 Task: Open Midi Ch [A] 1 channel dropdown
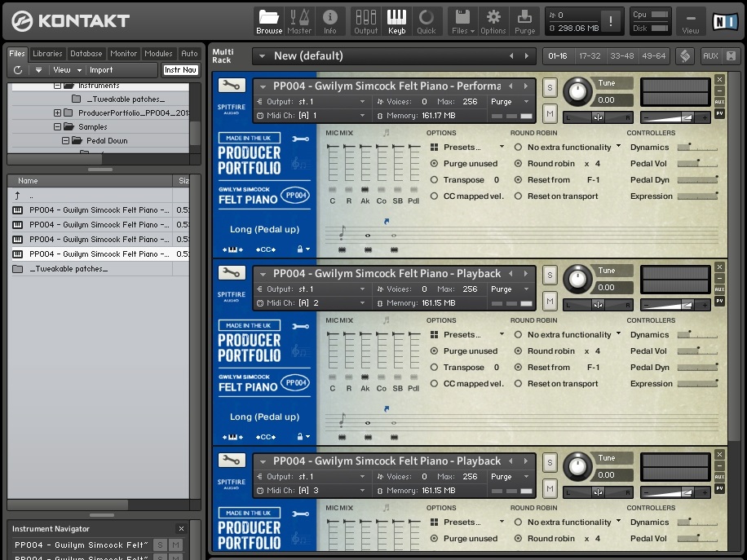coord(311,115)
